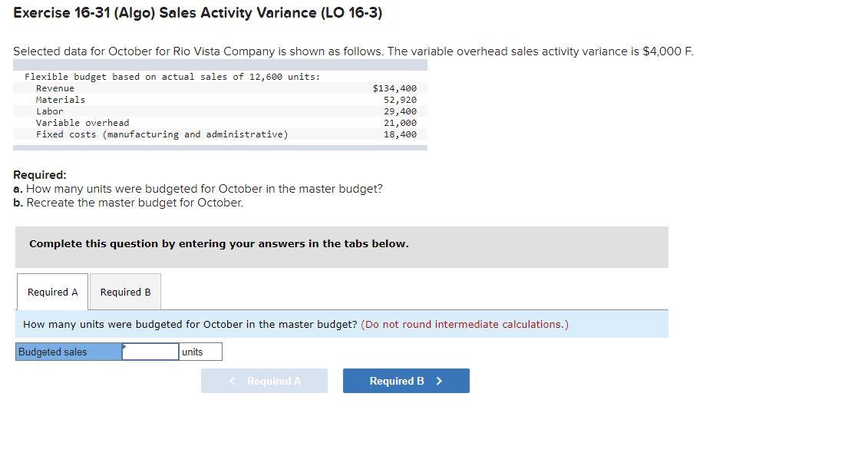This screenshot has height=466, width=868.
Task: Click the back chevron on Required A button
Action: pos(232,381)
